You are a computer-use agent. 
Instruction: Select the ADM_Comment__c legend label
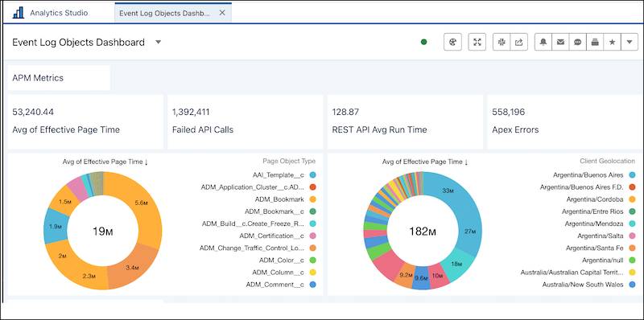[x=275, y=285]
